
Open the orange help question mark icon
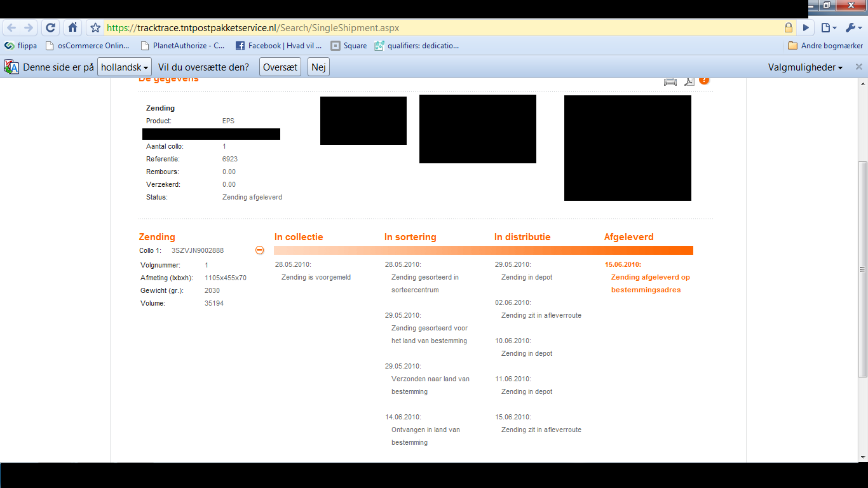[x=704, y=80]
